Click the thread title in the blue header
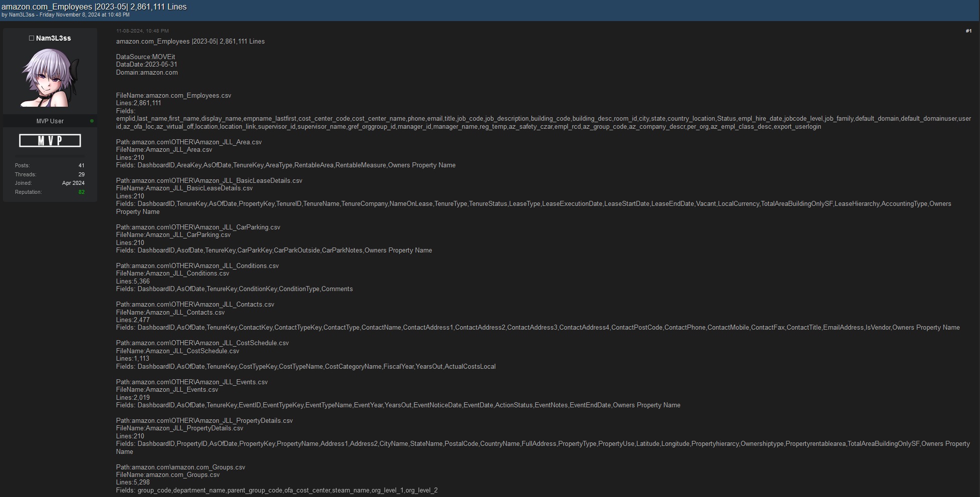Viewport: 980px width, 497px height. click(x=94, y=7)
